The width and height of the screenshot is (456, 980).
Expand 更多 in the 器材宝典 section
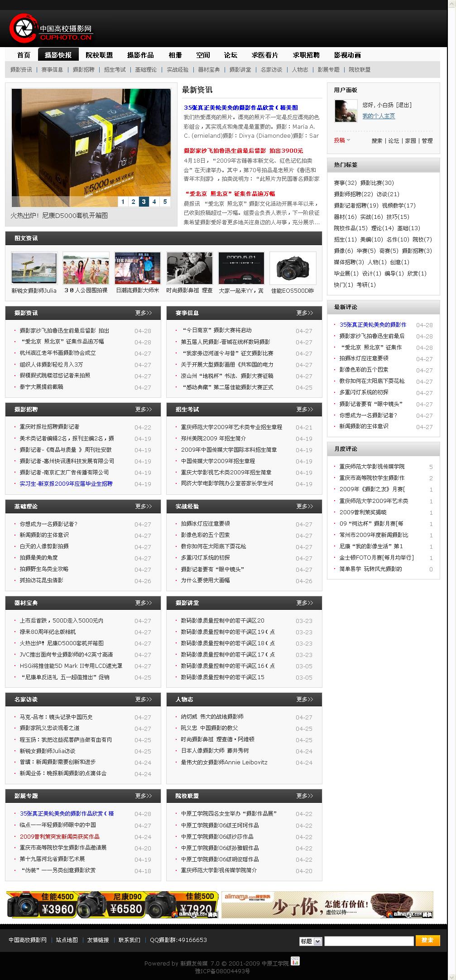coord(144,603)
